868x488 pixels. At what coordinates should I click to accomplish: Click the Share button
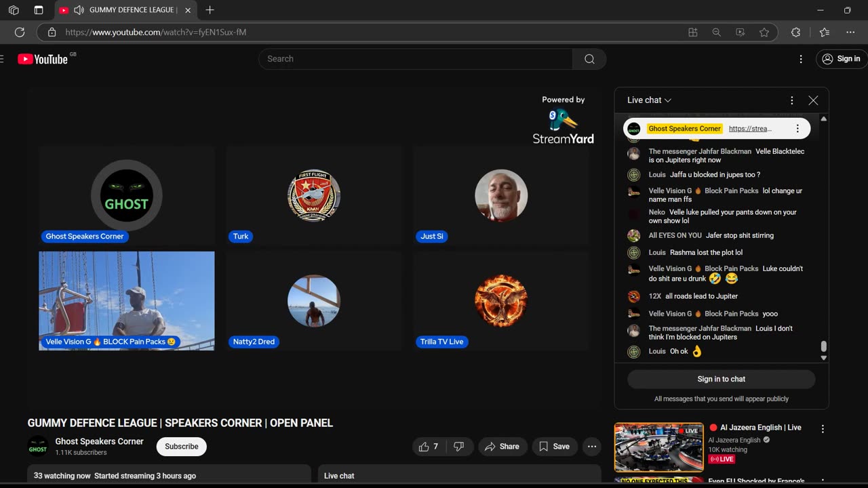coord(502,447)
